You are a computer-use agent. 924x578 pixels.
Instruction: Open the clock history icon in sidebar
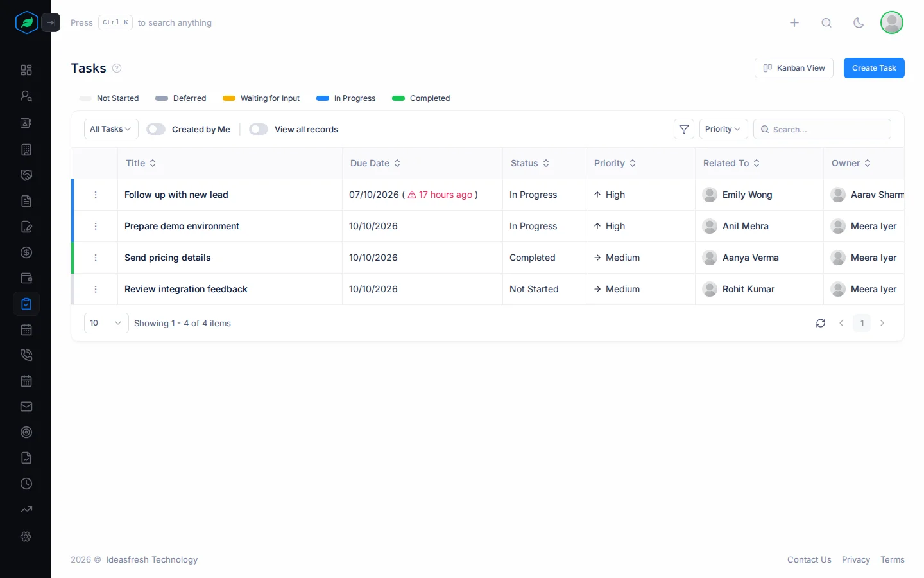26,484
